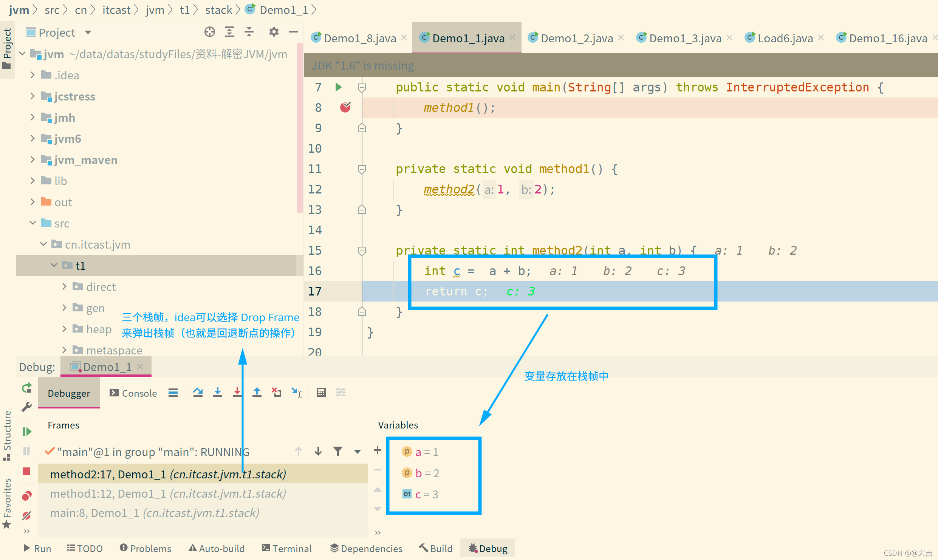938x560 pixels.
Task: Select the Debugger tab
Action: click(69, 393)
